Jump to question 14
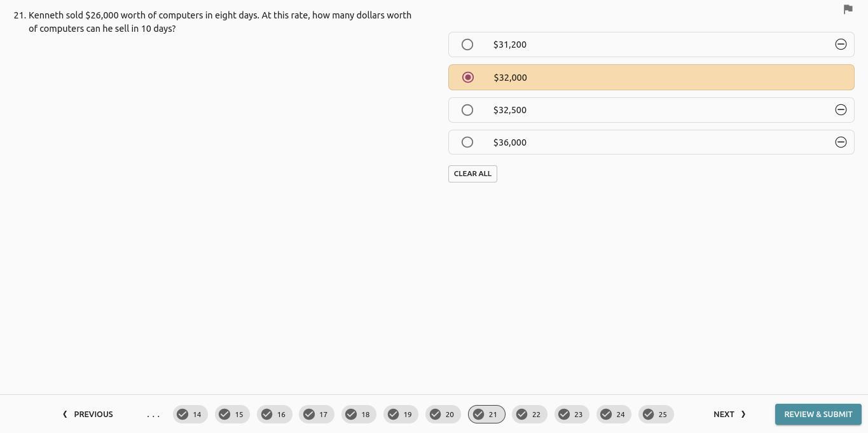 pos(190,415)
